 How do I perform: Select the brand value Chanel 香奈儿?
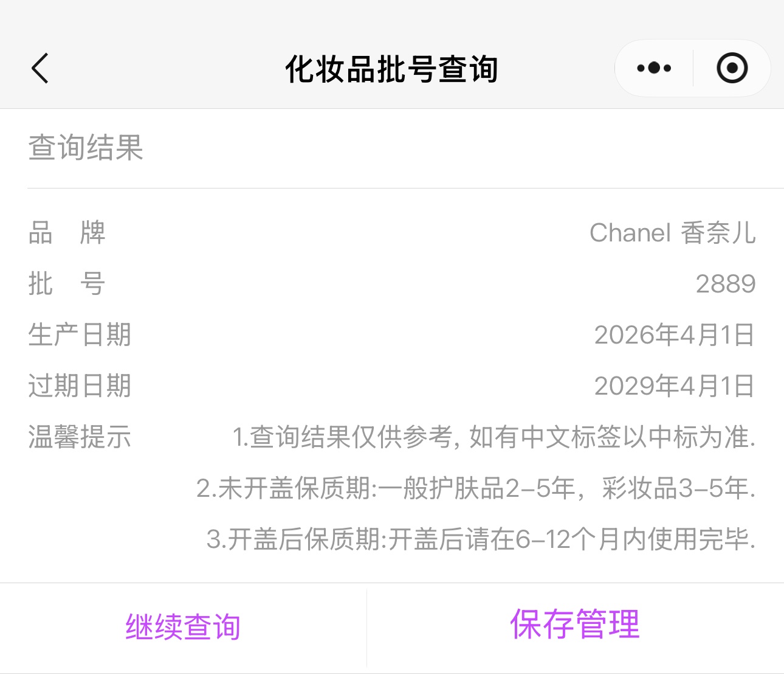tap(673, 233)
